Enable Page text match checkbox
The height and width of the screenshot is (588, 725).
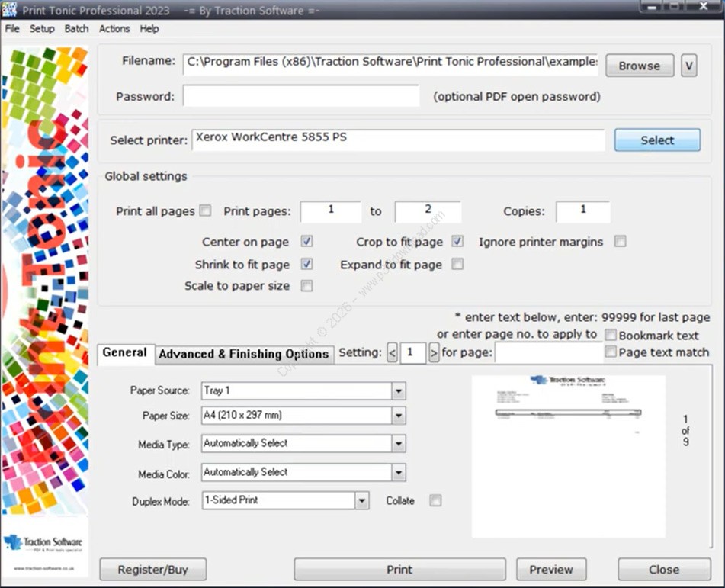tap(611, 352)
